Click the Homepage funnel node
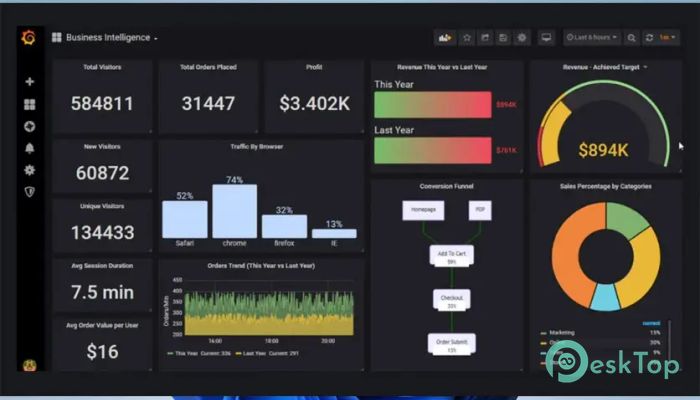 423,210
